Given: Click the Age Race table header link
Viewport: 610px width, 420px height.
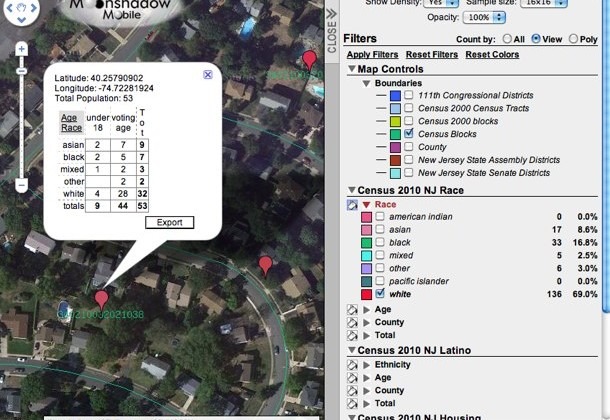Looking at the screenshot, I should click(71, 122).
